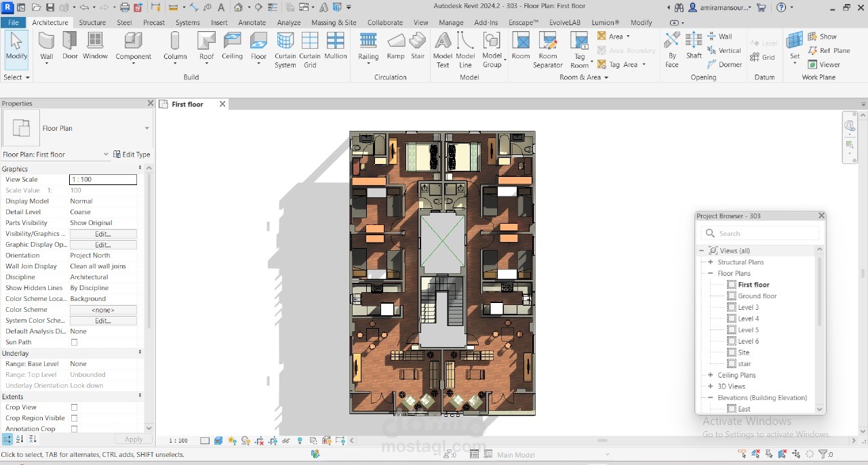Close the First floor view tab
Screen dimensions: 868x465
click(x=221, y=104)
